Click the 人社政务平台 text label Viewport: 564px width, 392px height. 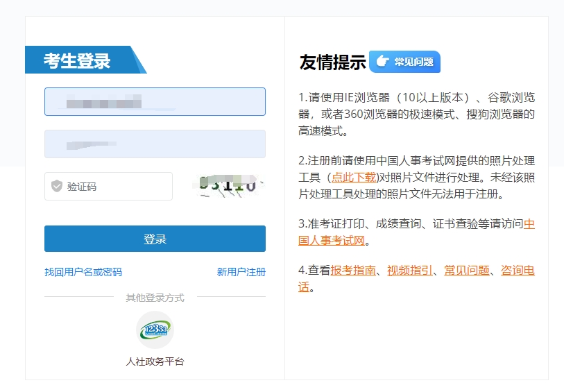[x=155, y=361]
